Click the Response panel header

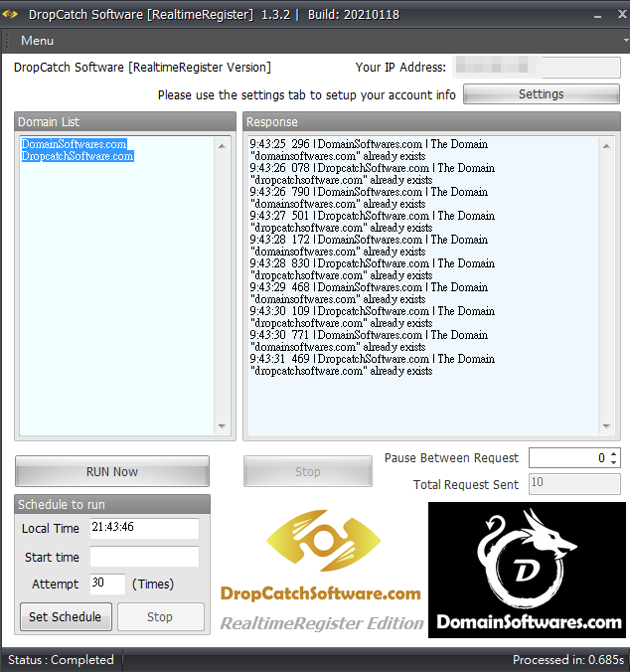(x=431, y=121)
